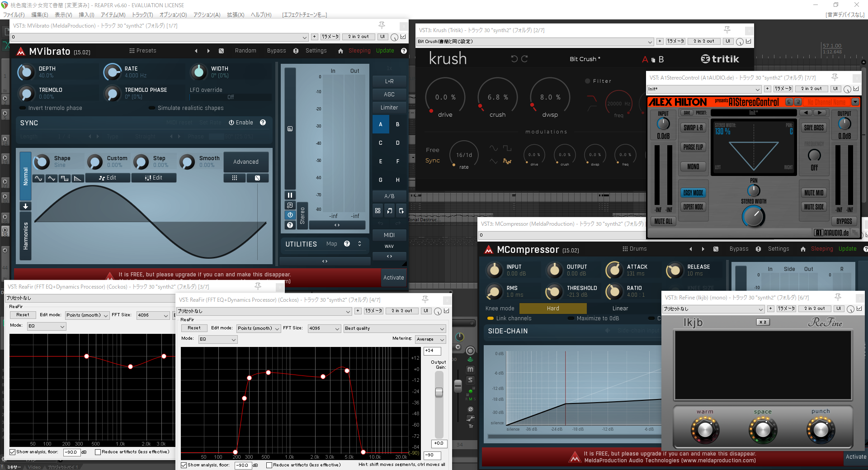
Task: Select previous preset arrow in A1StereoControl
Action: pos(806,113)
